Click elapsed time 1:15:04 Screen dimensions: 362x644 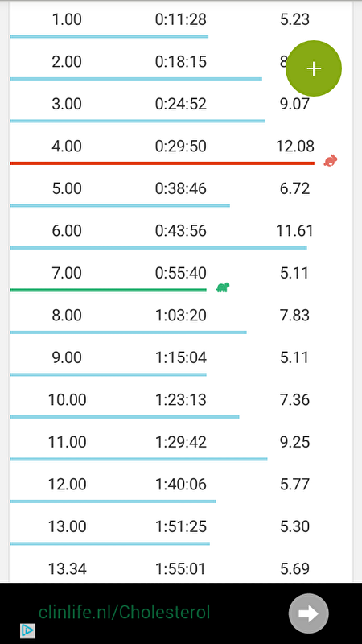(180, 357)
